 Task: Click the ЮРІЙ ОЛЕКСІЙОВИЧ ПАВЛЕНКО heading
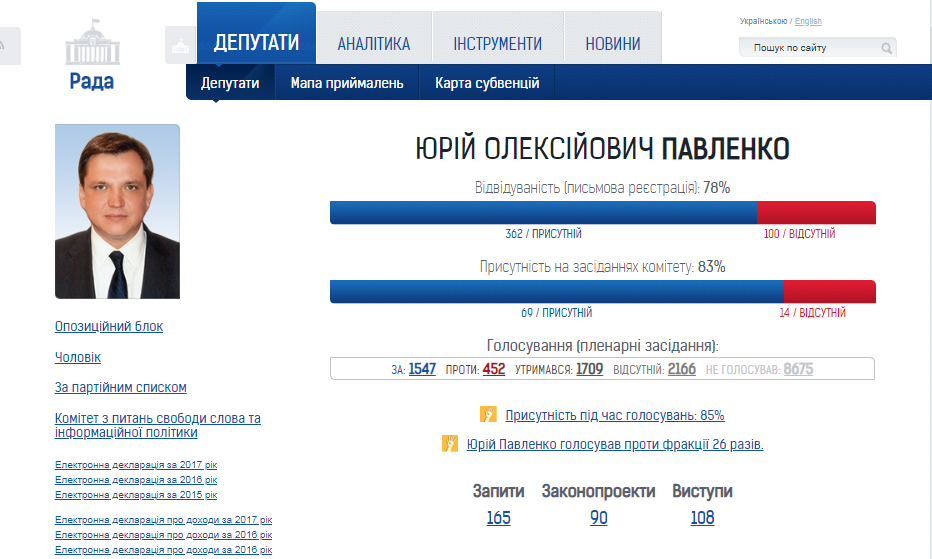click(x=602, y=149)
